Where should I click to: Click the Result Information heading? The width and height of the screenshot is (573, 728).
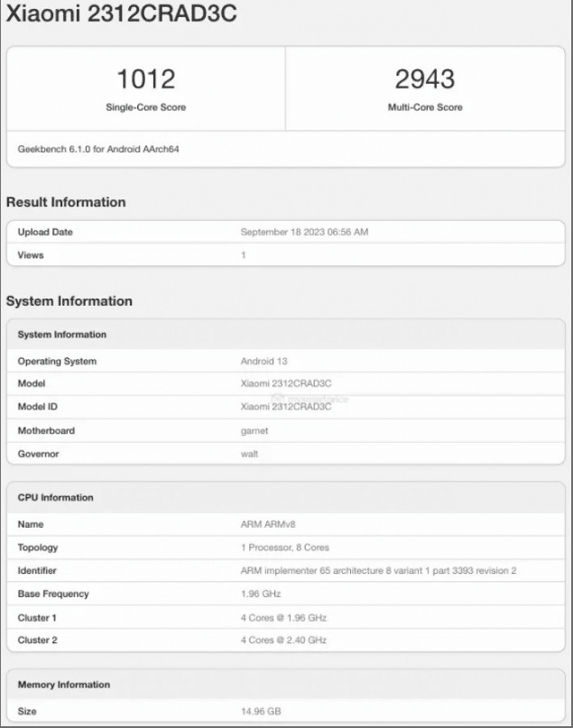[66, 202]
